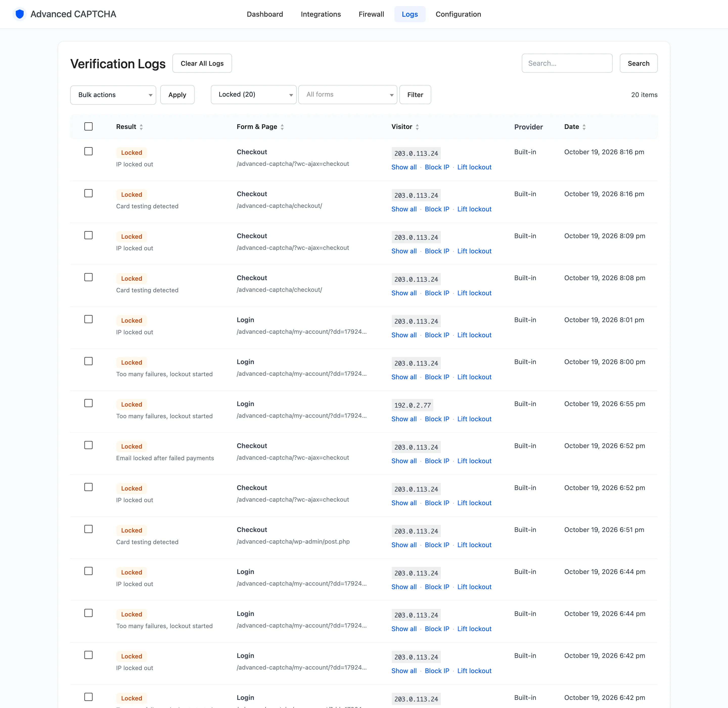728x708 pixels.
Task: Open the Configuration tab
Action: [x=458, y=14]
